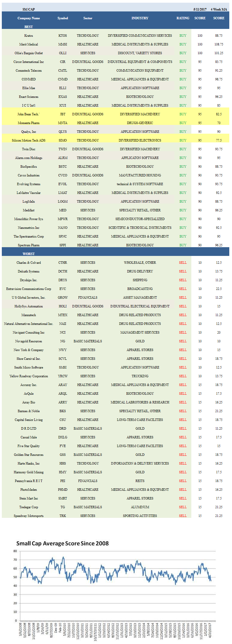Select MANUFACTURED HOUSING industry cell
This screenshot has height=644, width=232.
(x=140, y=175)
